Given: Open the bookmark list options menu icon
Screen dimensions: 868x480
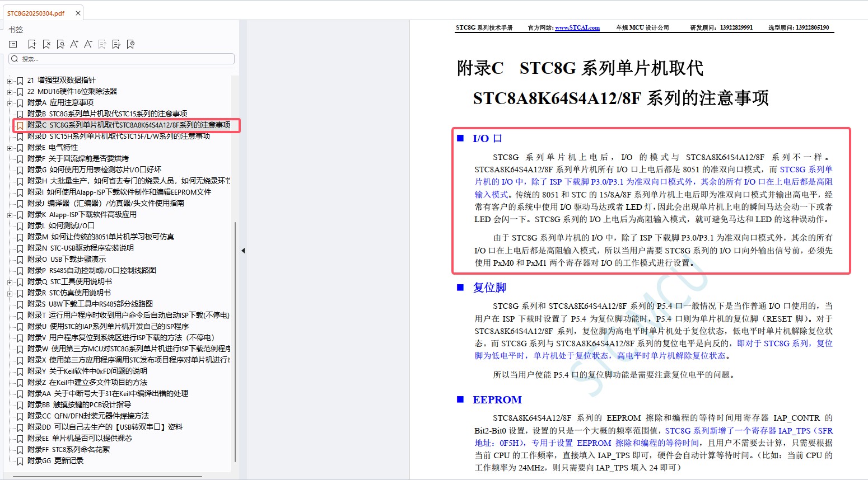Looking at the screenshot, I should tap(13, 44).
